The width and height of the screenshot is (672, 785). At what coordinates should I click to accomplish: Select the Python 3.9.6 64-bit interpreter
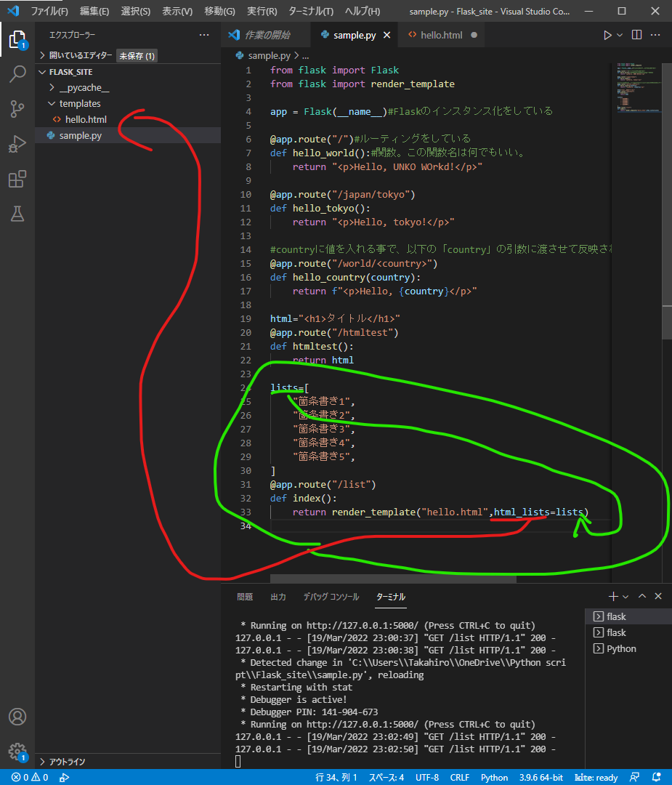[541, 777]
